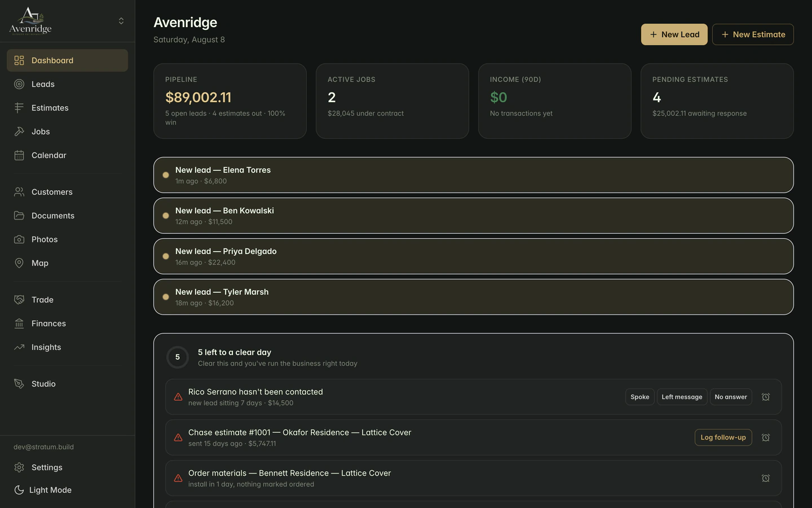This screenshot has height=508, width=812.
Task: Click 'sent 15 days ago · $5,747.11' text
Action: pyautogui.click(x=232, y=444)
